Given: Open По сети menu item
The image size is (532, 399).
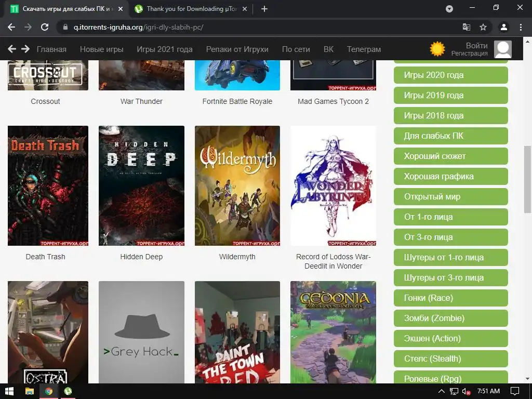Looking at the screenshot, I should click(x=296, y=49).
